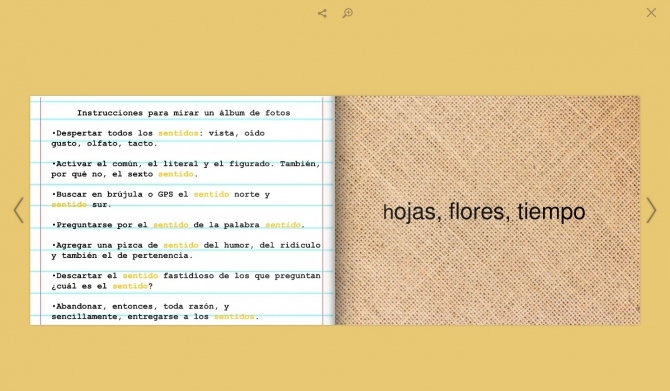Zoom in with the magnifier icon
The height and width of the screenshot is (391, 670).
click(x=348, y=13)
